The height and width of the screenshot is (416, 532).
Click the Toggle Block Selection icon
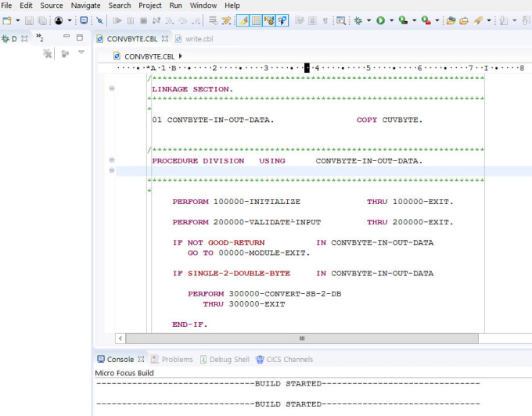pyautogui.click(x=312, y=20)
